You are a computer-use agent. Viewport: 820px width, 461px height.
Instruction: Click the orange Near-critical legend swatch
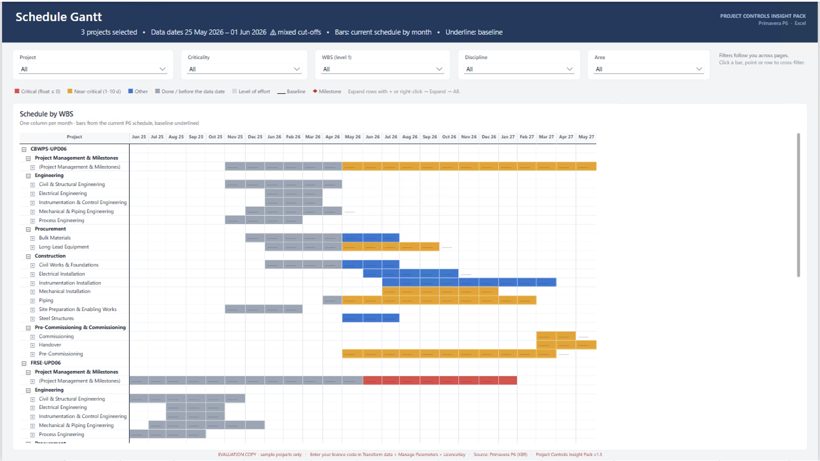70,91
